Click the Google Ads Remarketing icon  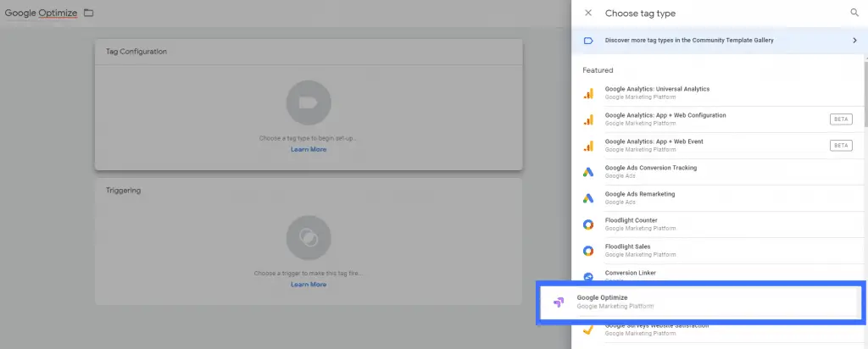(x=588, y=198)
